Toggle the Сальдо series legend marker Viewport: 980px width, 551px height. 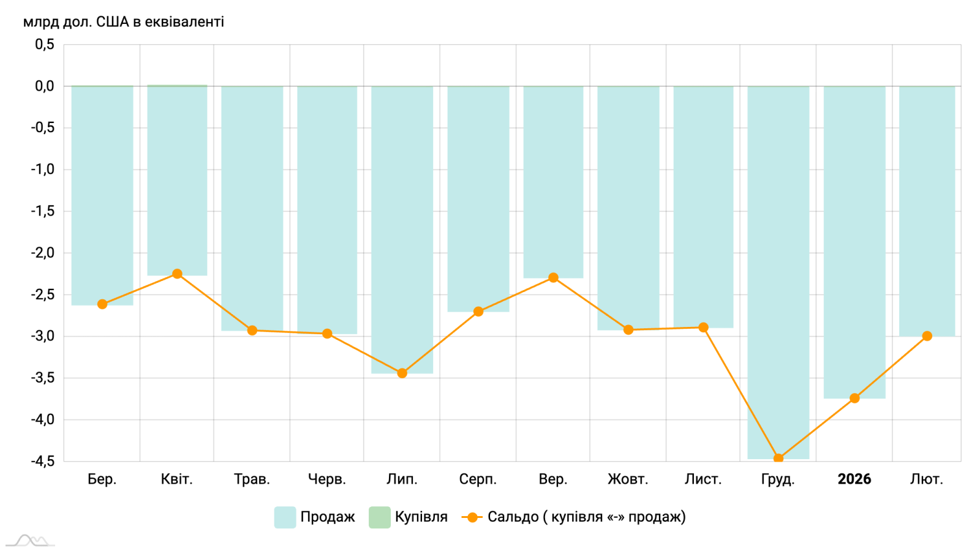coord(472,517)
